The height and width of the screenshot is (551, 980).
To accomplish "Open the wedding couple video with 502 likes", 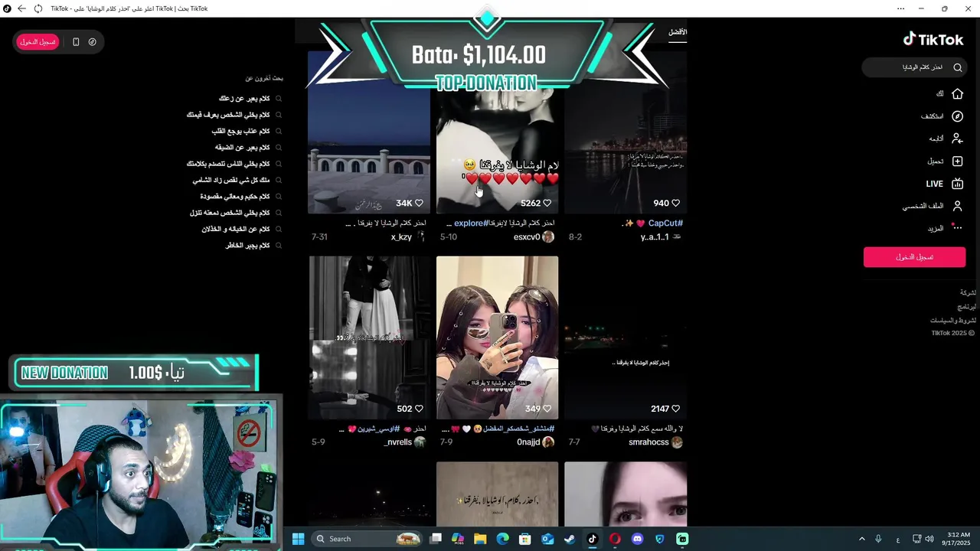I will point(369,337).
